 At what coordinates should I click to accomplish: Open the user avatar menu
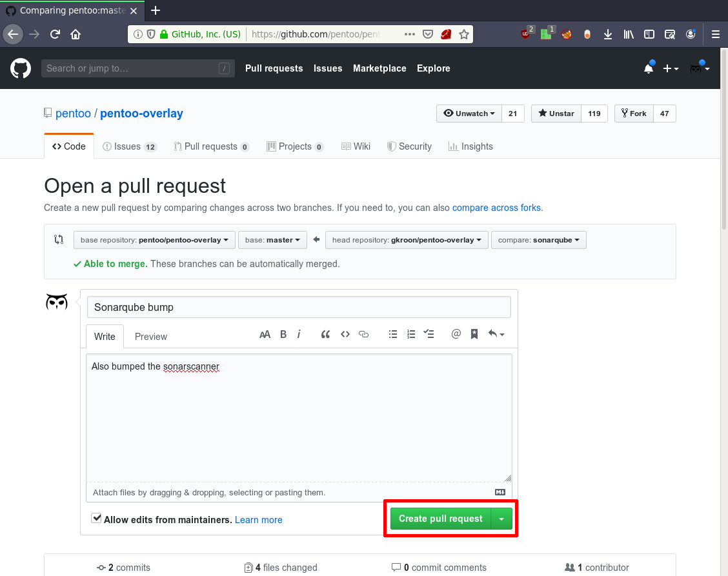pos(699,68)
